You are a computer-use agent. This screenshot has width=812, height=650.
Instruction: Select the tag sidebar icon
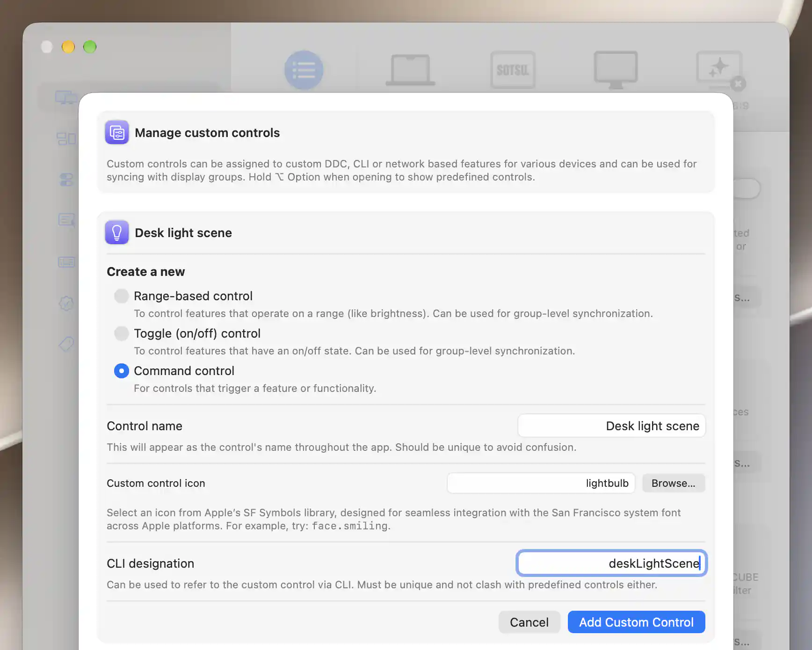click(66, 344)
